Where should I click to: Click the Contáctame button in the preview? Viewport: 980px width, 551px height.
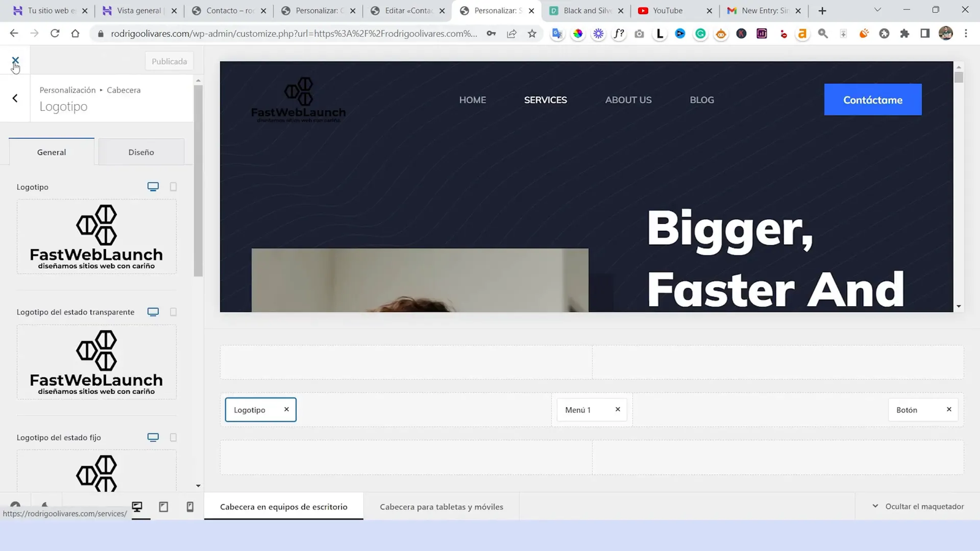[x=872, y=99]
